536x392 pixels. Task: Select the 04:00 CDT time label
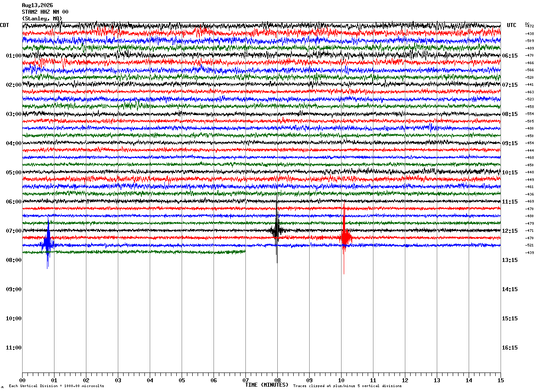14,143
